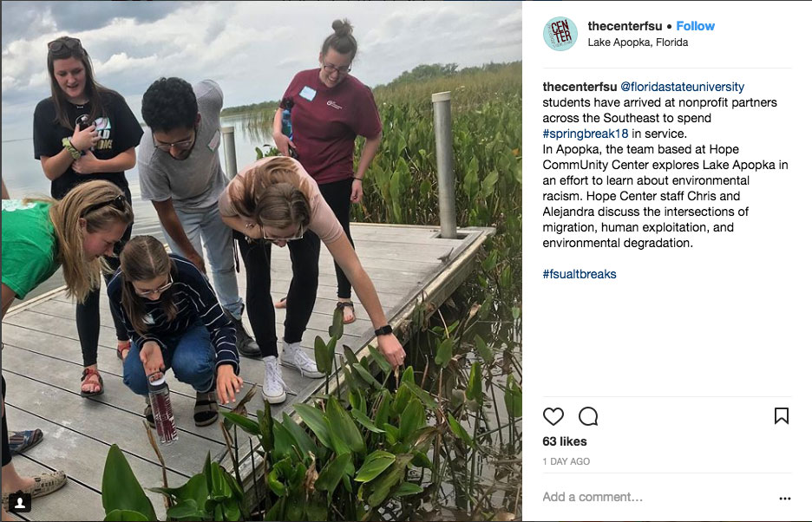Viewport: 812px width, 522px height.
Task: Click the water bottle on the dock
Action: click(x=162, y=408)
